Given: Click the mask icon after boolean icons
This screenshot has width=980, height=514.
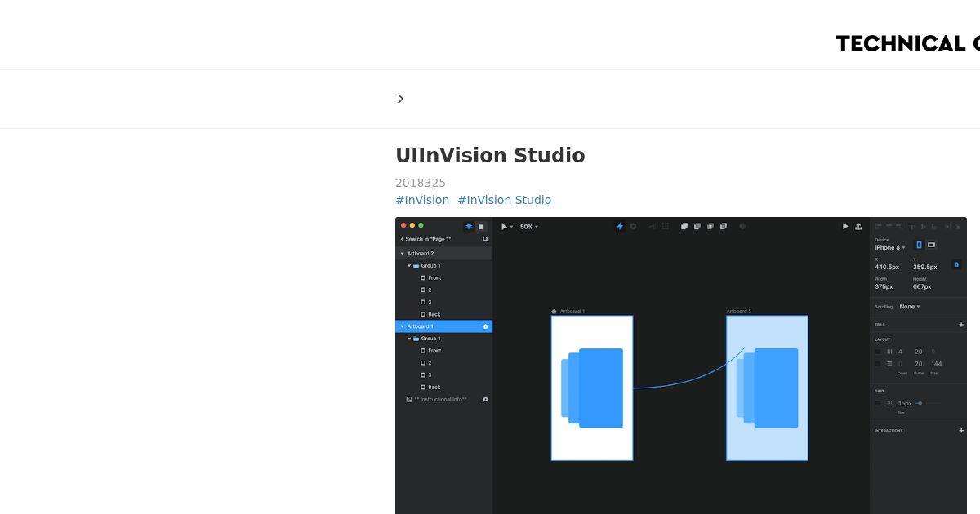Looking at the screenshot, I should click(742, 226).
